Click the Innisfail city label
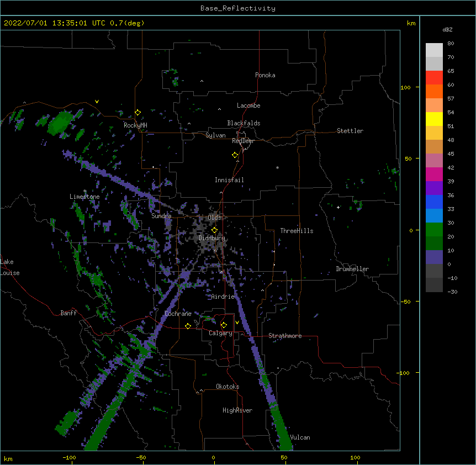The image size is (476, 465). pyautogui.click(x=229, y=180)
